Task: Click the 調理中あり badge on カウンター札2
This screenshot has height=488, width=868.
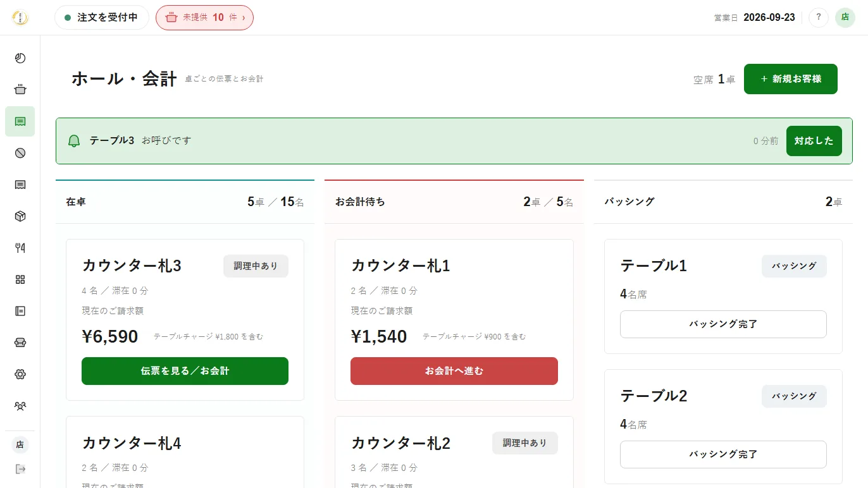Action: coord(525,443)
